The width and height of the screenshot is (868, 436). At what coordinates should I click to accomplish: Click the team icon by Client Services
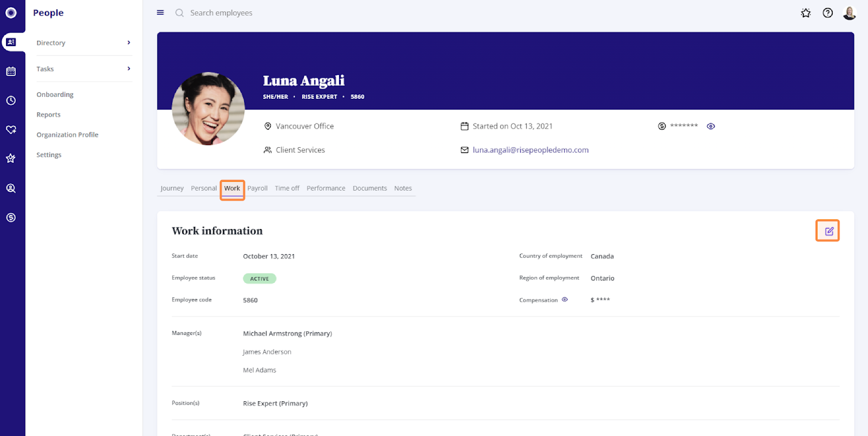coord(267,150)
